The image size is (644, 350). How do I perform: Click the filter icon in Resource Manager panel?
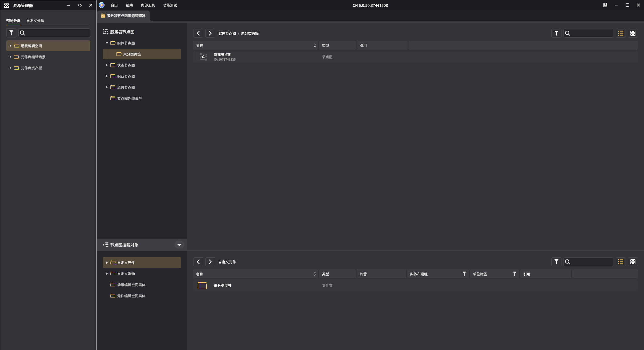point(11,33)
